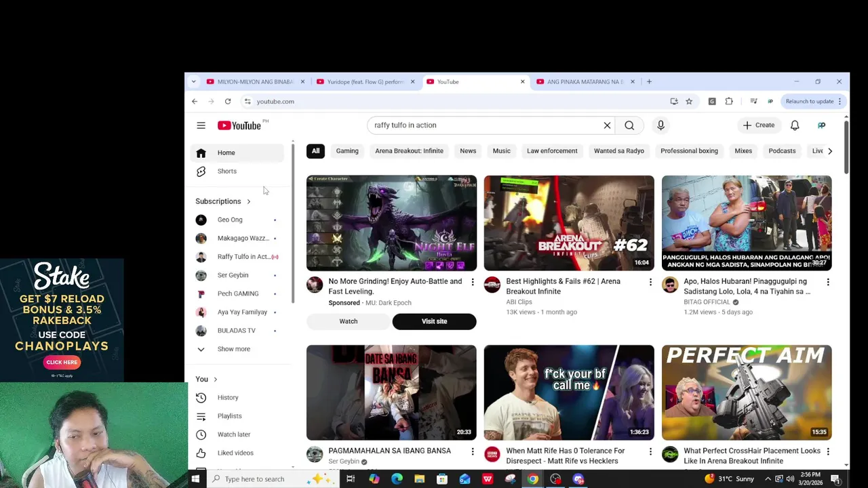The image size is (868, 488).
Task: Open the Windows Start menu
Action: [195, 479]
